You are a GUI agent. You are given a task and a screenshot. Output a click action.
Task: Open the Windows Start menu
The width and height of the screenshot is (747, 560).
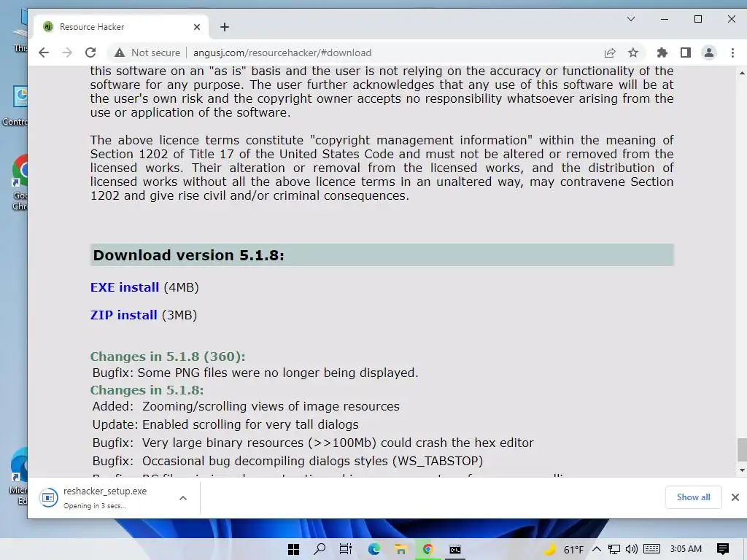tap(293, 550)
